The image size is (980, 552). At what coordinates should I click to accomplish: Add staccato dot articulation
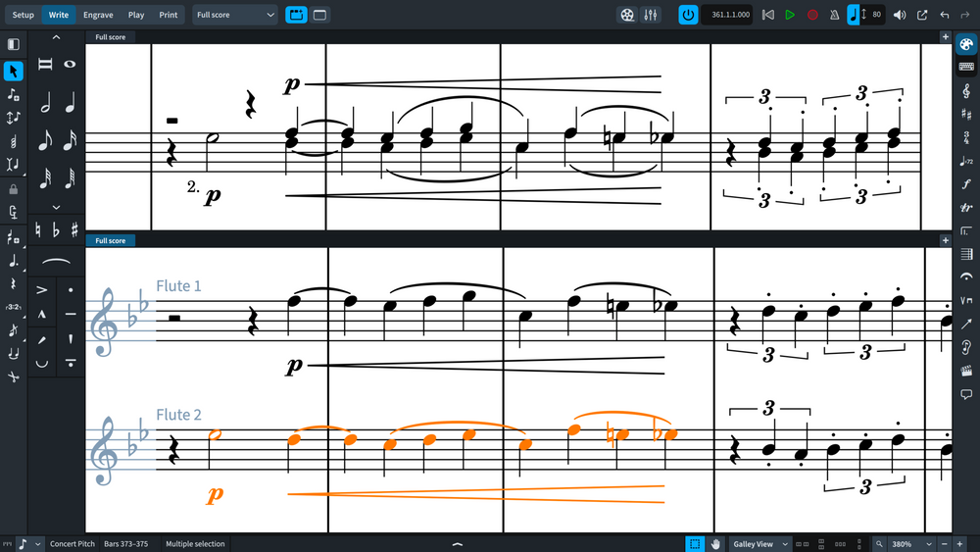point(71,290)
